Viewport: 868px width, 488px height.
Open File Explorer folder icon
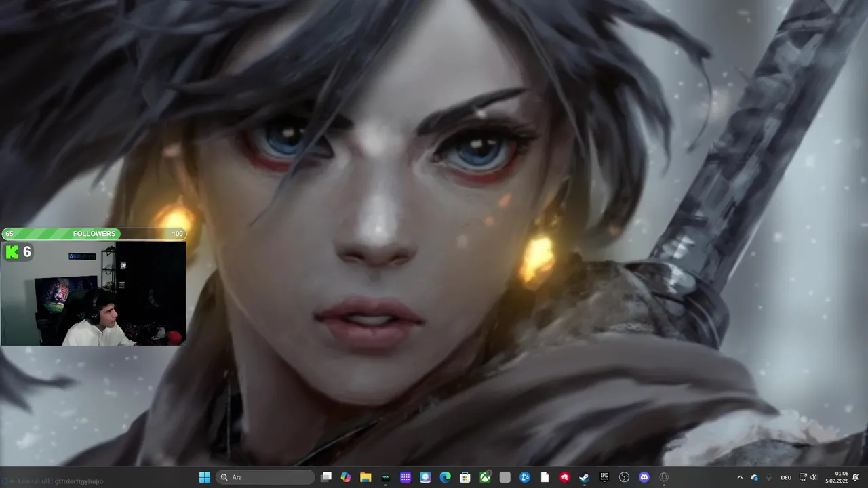[366, 477]
